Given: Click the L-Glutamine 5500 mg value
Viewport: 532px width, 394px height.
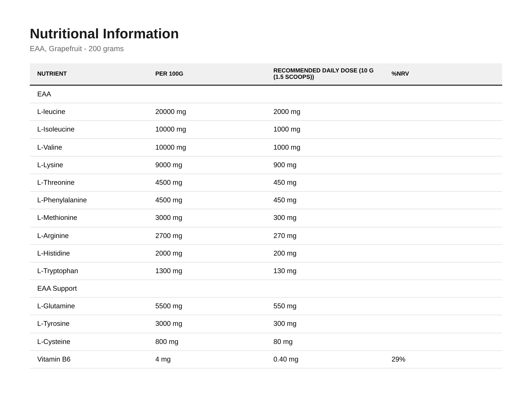Looking at the screenshot, I should pos(169,306).
